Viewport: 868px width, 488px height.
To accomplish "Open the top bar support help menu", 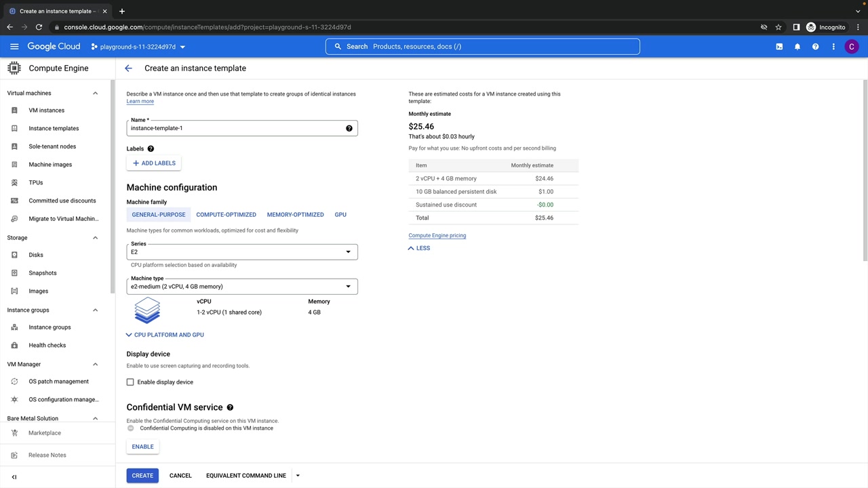I will click(x=815, y=47).
